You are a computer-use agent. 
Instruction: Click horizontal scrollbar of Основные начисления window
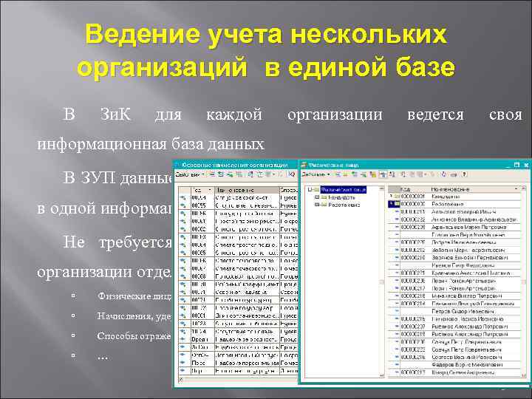point(237,380)
